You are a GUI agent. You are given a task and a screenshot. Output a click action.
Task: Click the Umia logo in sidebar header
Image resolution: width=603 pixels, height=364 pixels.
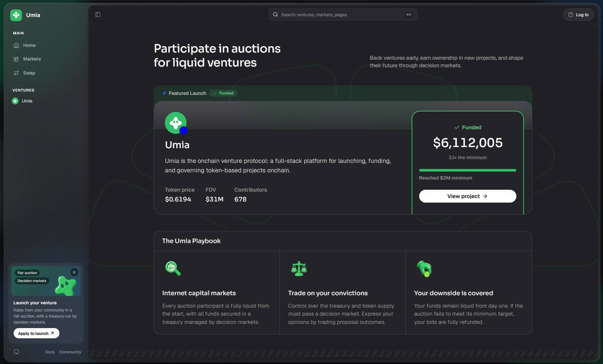[16, 15]
